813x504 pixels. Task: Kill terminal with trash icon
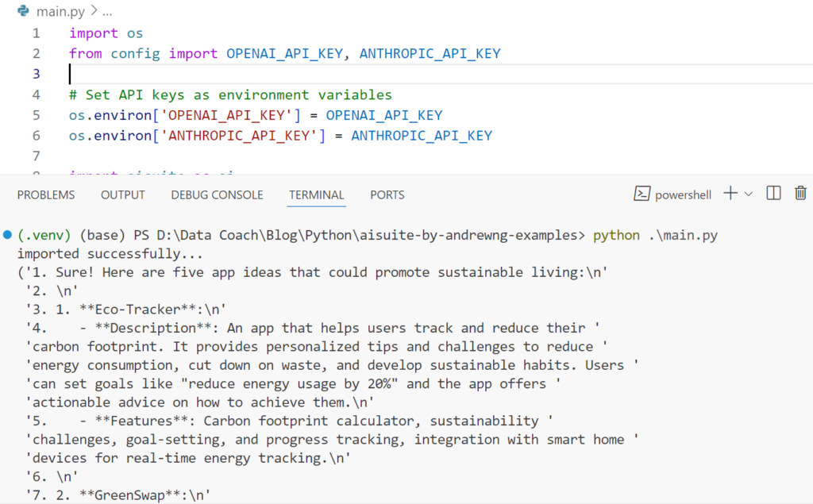point(800,194)
